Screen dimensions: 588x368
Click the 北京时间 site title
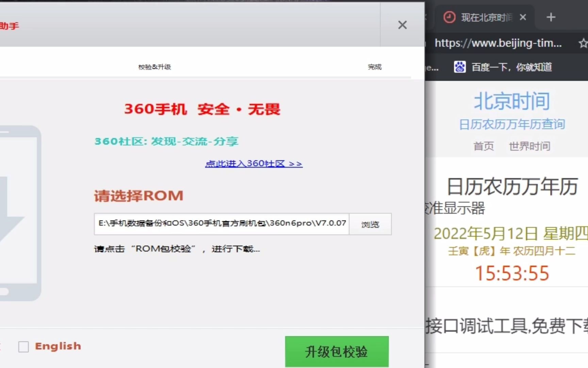512,101
